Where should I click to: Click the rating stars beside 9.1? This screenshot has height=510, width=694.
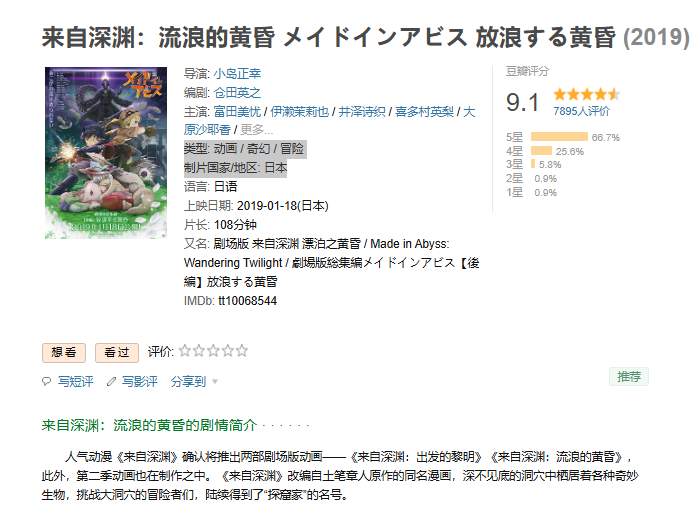pos(587,94)
